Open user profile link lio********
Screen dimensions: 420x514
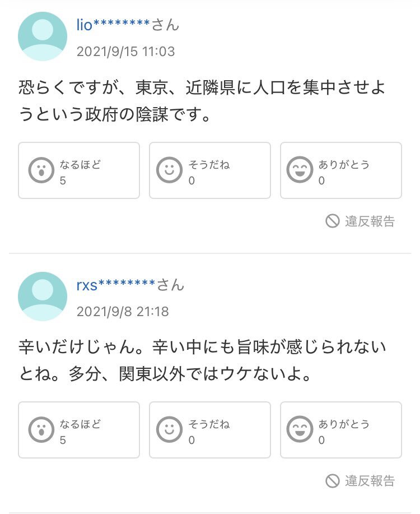click(x=113, y=25)
